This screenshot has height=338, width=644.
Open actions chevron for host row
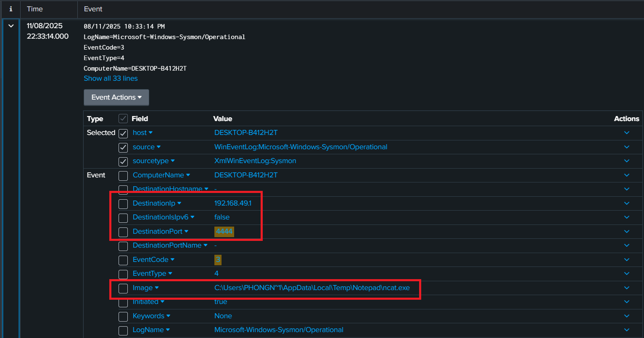pyautogui.click(x=626, y=133)
